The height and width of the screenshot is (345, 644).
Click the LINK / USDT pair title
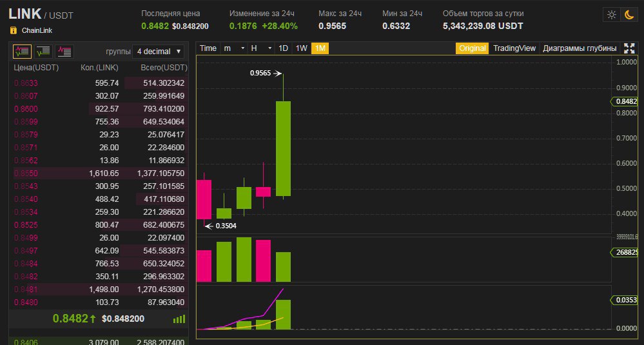coord(41,14)
